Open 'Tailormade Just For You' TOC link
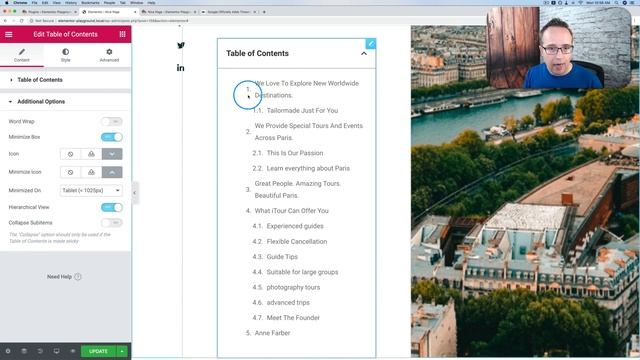Viewport: 640px width, 360px height. pyautogui.click(x=302, y=111)
